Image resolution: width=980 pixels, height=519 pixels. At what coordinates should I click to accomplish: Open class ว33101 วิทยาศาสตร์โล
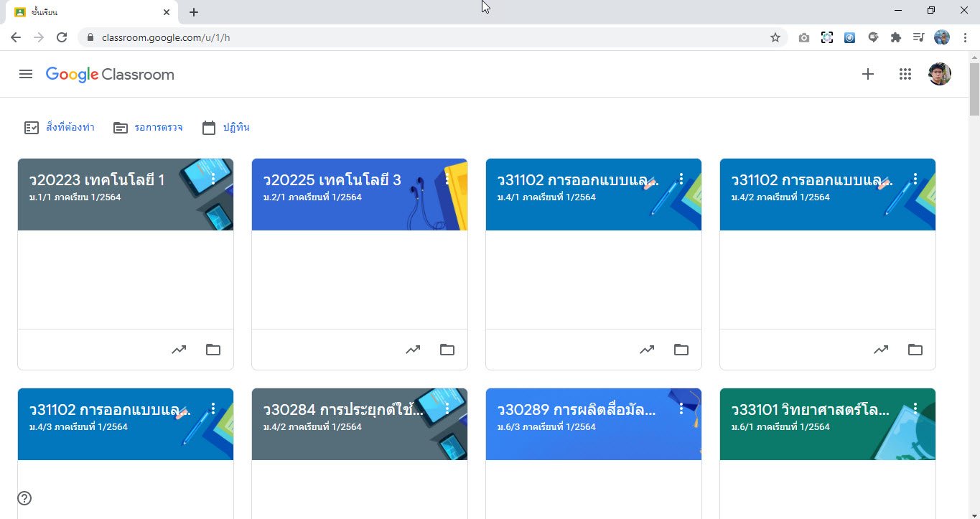[x=811, y=409]
